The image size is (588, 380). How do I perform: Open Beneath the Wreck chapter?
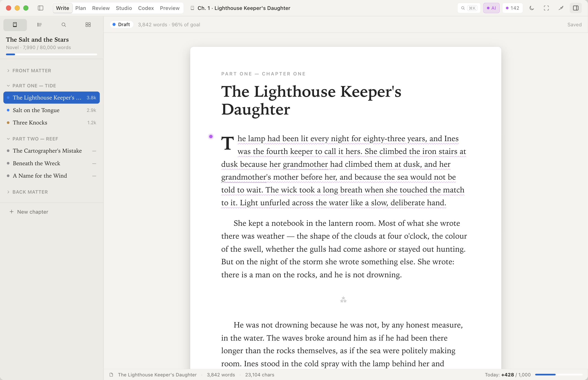(51, 163)
